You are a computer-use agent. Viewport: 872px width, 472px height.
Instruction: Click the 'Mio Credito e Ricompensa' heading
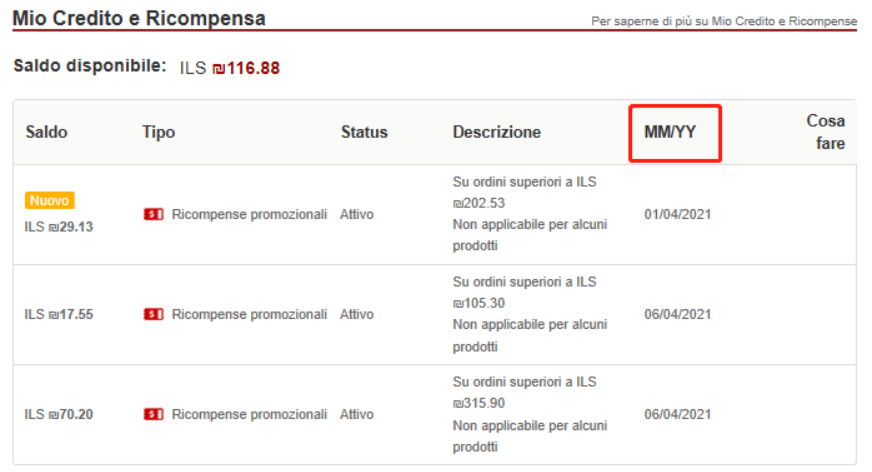[x=139, y=18]
